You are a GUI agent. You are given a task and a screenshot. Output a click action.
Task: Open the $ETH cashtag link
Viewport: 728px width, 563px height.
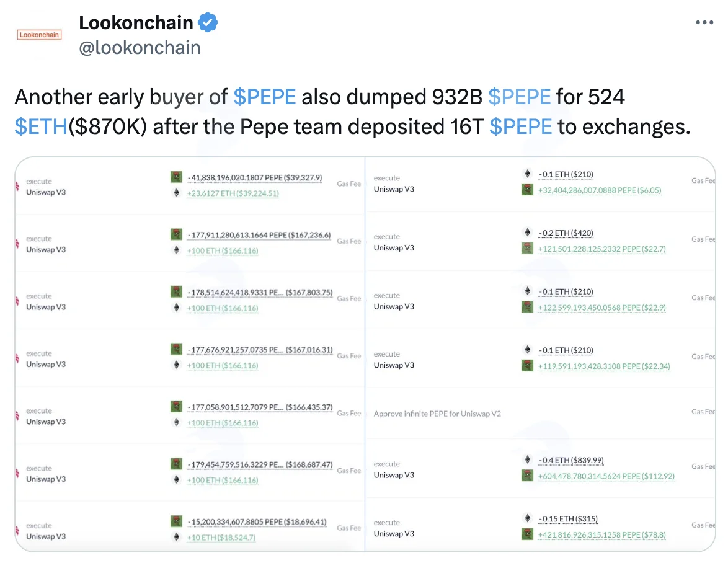pos(41,126)
